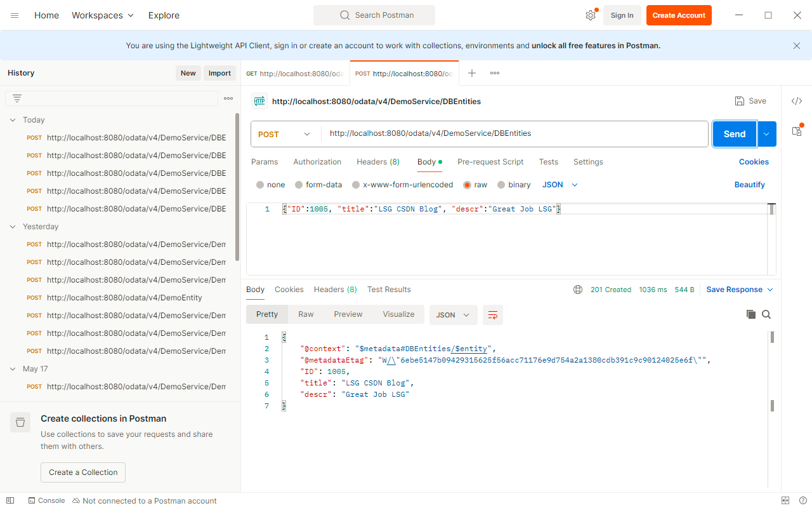Viewport: 812px width, 508px height.
Task: Open the Tests tab
Action: 549,162
